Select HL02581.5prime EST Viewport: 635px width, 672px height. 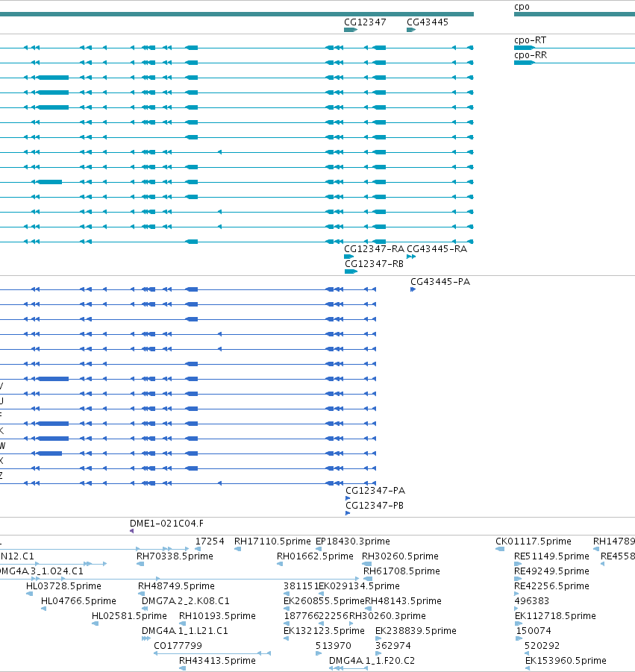point(129,616)
